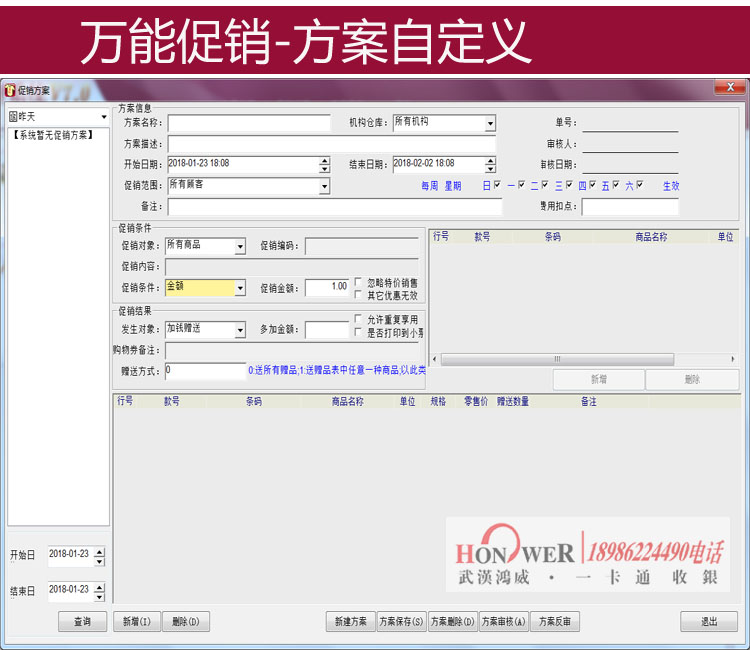Check 允许重复享用 option

[x=358, y=318]
